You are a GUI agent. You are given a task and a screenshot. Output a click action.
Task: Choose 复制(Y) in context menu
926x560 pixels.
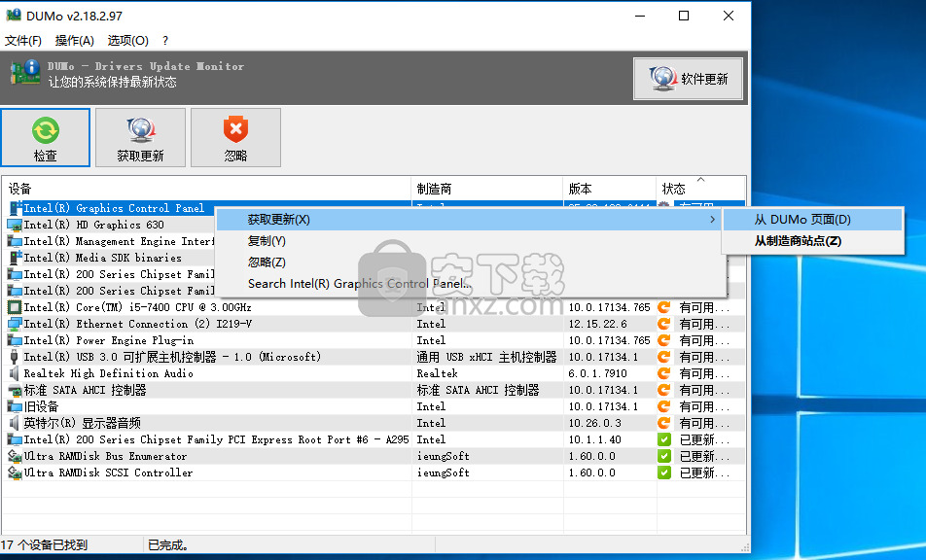(x=469, y=241)
